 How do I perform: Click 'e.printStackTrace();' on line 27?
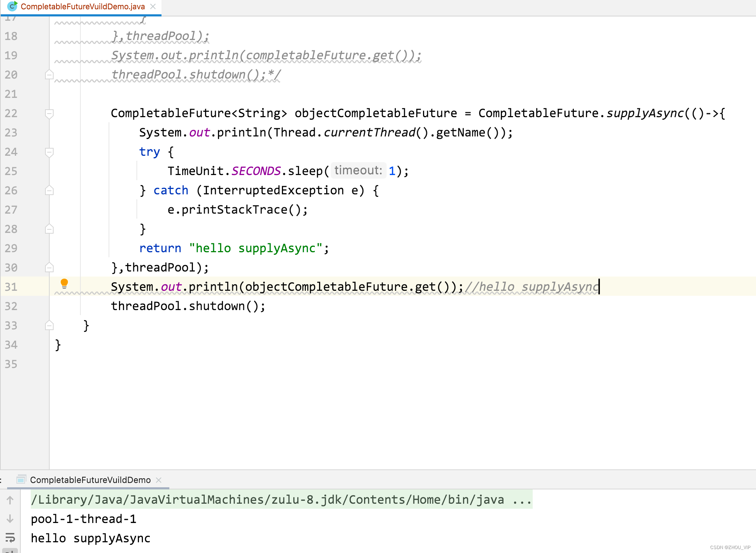[x=238, y=210]
